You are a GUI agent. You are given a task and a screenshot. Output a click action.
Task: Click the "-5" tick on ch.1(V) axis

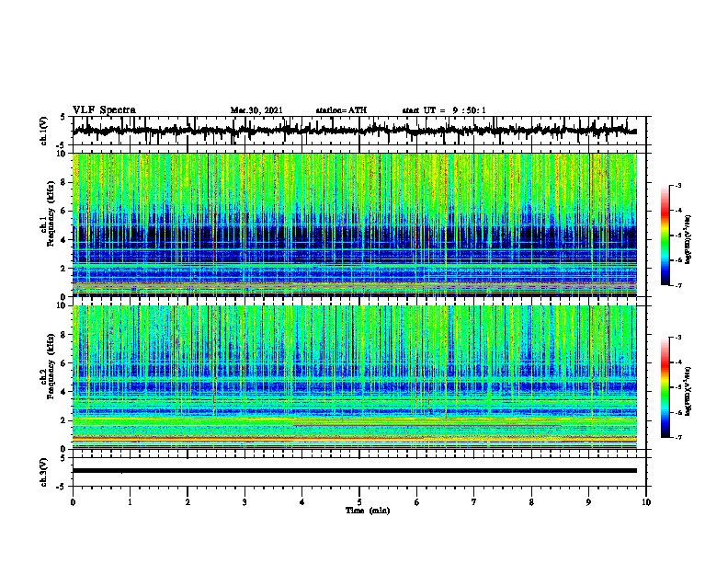62,146
